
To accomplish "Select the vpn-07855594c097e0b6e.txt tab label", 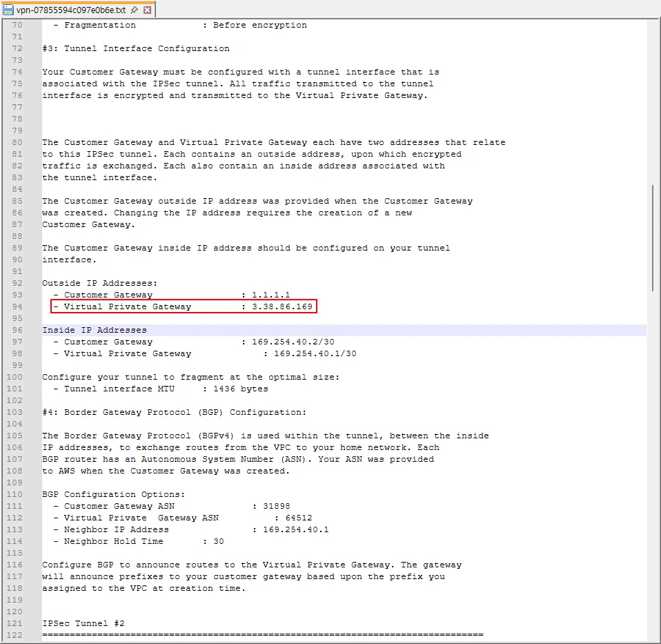I will coord(71,10).
